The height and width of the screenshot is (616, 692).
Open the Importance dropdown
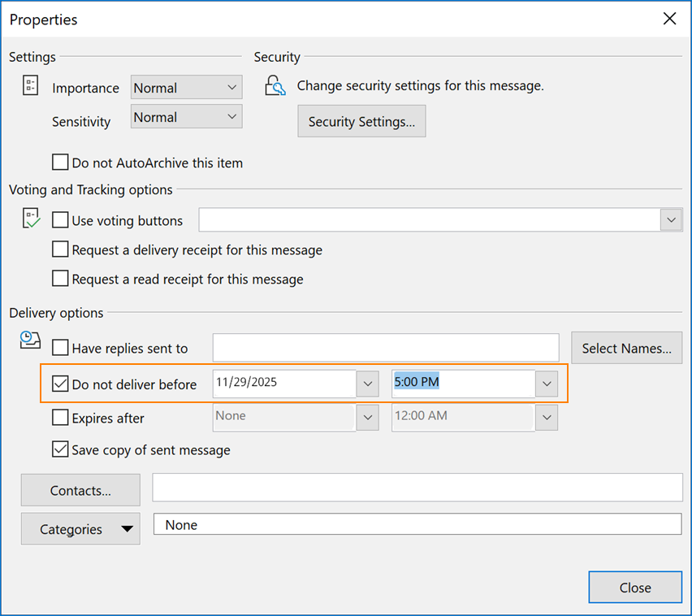pyautogui.click(x=186, y=87)
